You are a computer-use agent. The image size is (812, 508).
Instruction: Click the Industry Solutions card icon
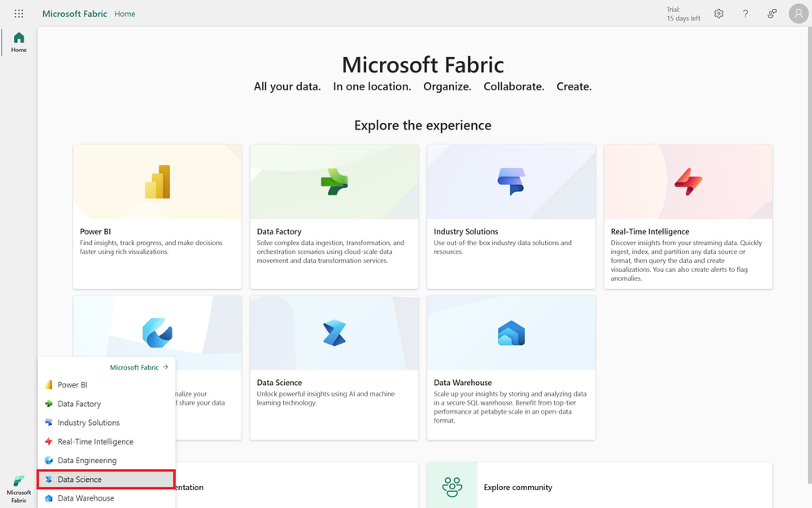coord(511,182)
